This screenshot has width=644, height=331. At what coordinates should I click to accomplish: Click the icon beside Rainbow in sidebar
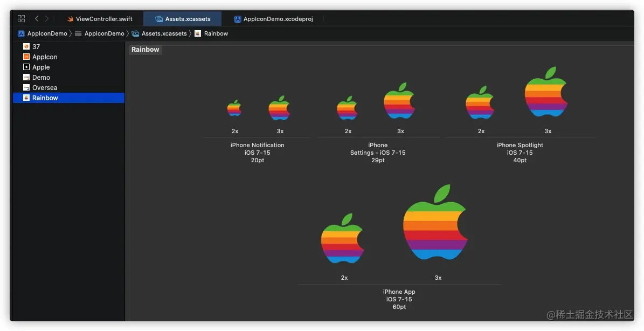pos(26,98)
